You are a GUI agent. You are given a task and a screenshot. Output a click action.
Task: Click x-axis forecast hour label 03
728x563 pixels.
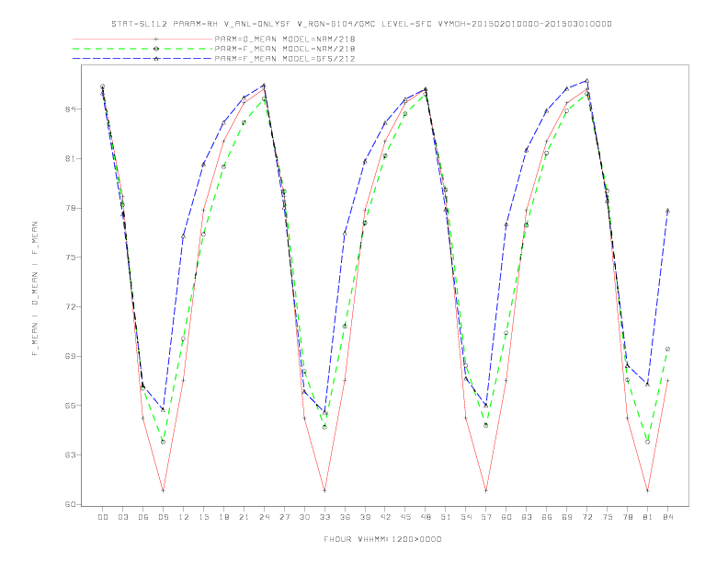[x=122, y=517]
